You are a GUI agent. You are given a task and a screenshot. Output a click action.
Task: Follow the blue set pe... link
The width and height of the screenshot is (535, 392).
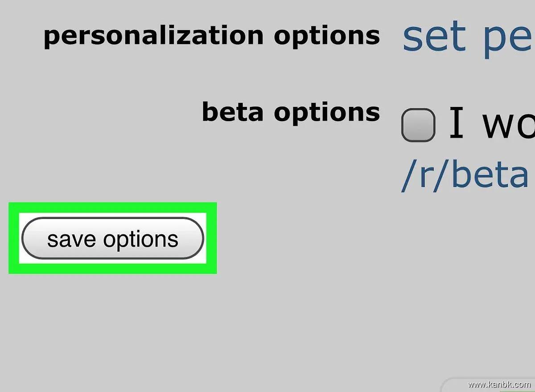coord(468,37)
